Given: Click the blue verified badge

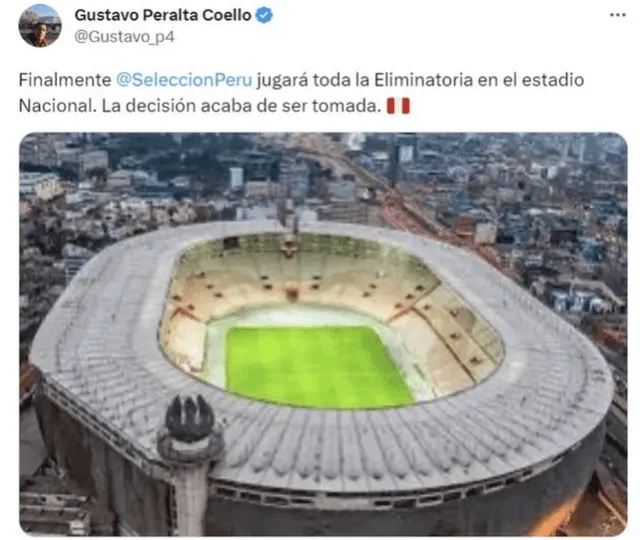Looking at the screenshot, I should [264, 16].
